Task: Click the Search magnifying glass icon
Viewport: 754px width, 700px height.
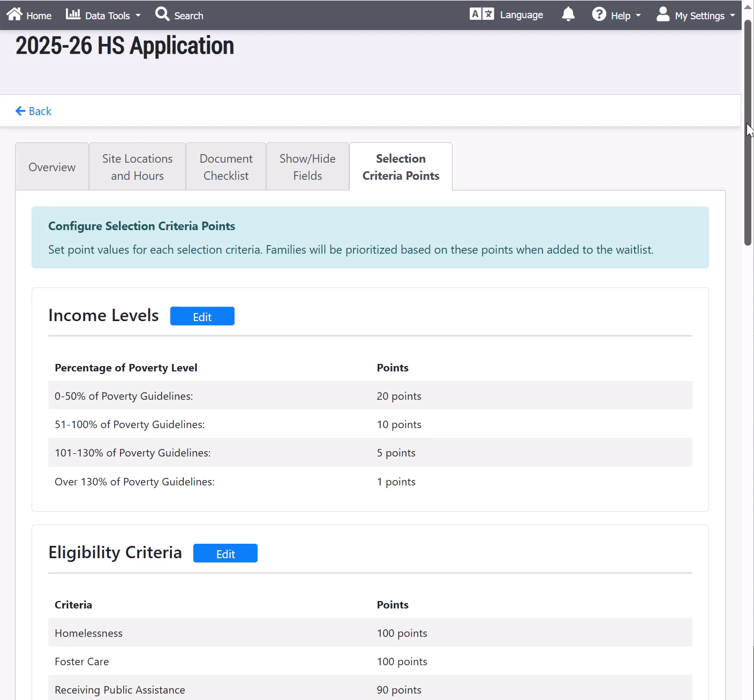Action: (162, 14)
